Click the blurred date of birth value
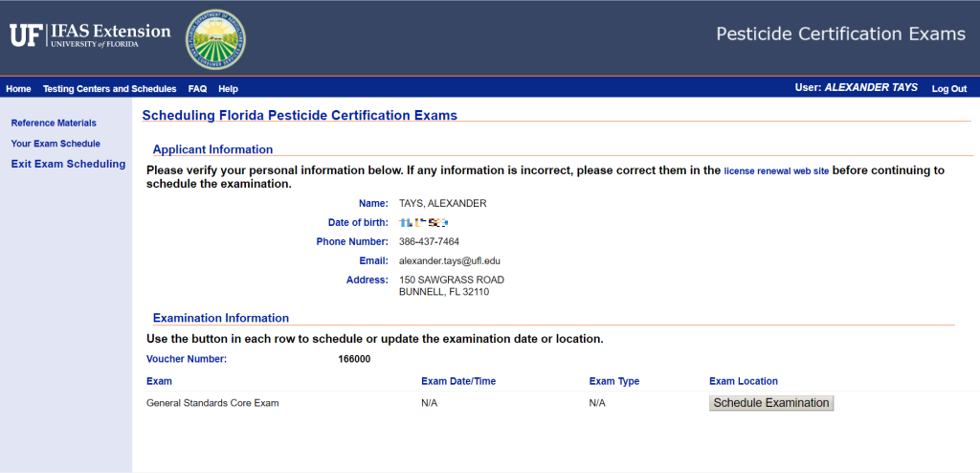Image resolution: width=980 pixels, height=473 pixels. click(423, 222)
